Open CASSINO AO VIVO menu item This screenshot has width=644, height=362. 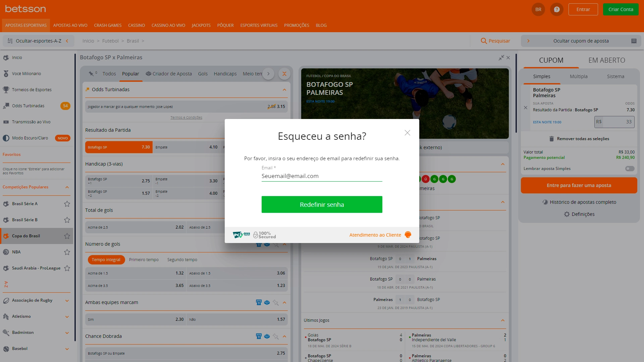tap(168, 25)
